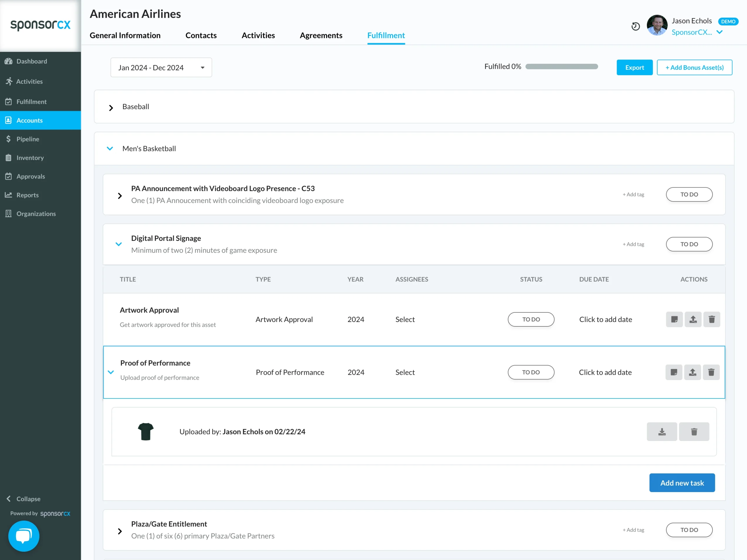Image resolution: width=747 pixels, height=560 pixels.
Task: Click the DEMO badge
Action: tap(728, 21)
